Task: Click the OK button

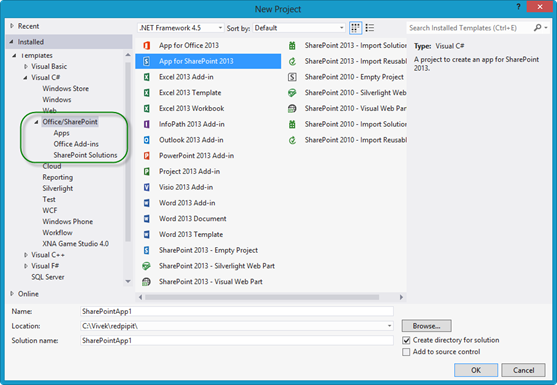Action: click(x=476, y=370)
